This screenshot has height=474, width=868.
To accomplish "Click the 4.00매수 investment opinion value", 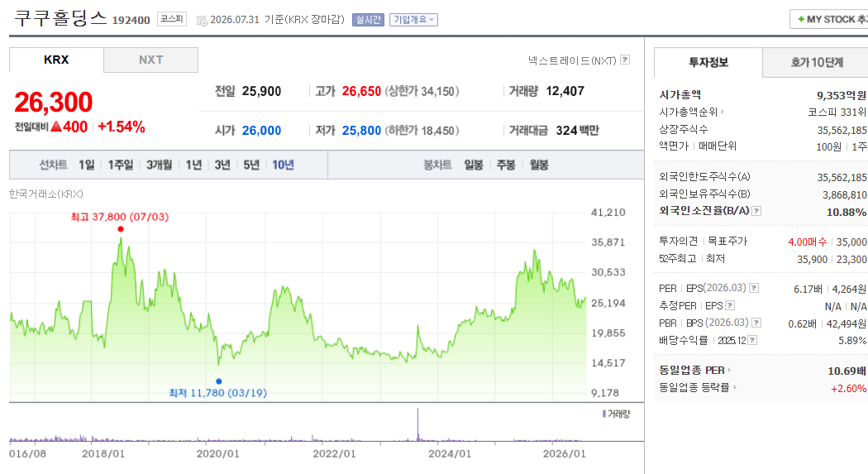I will (808, 242).
